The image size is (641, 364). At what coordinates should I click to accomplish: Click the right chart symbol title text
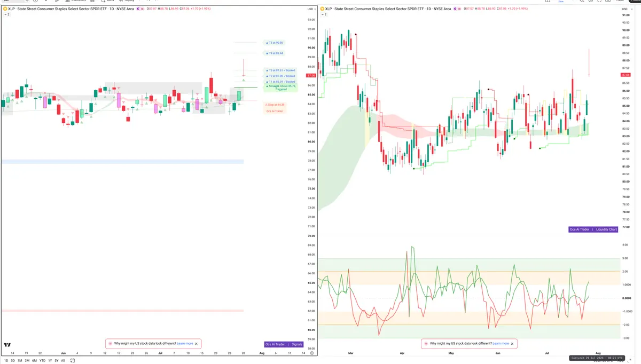388,9
